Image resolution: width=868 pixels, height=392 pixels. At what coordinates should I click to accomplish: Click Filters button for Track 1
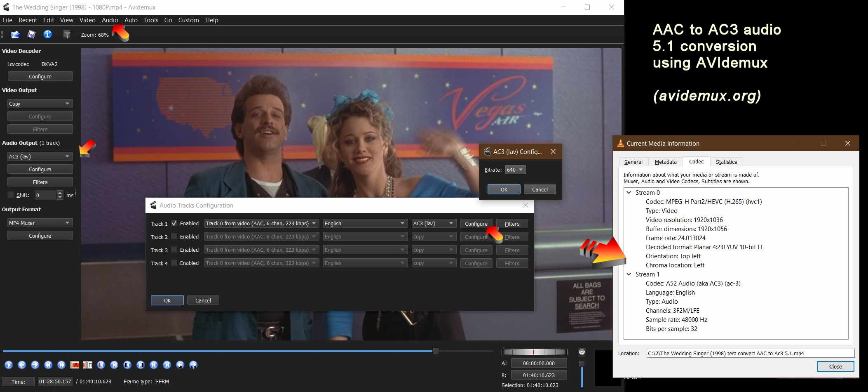click(512, 224)
